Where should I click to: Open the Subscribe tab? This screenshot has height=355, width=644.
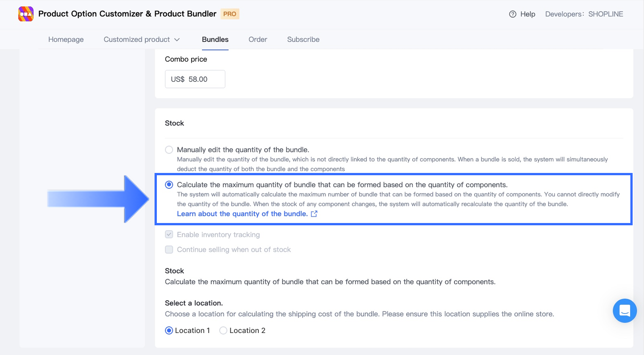303,39
